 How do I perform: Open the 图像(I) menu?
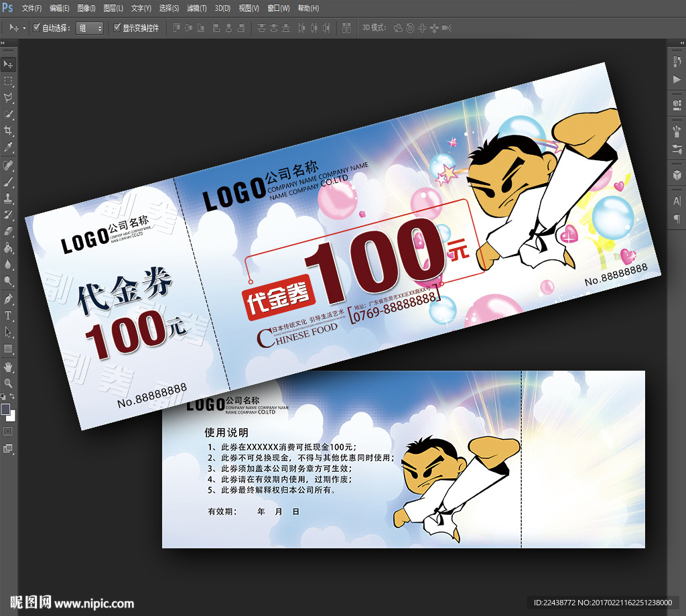[x=86, y=8]
